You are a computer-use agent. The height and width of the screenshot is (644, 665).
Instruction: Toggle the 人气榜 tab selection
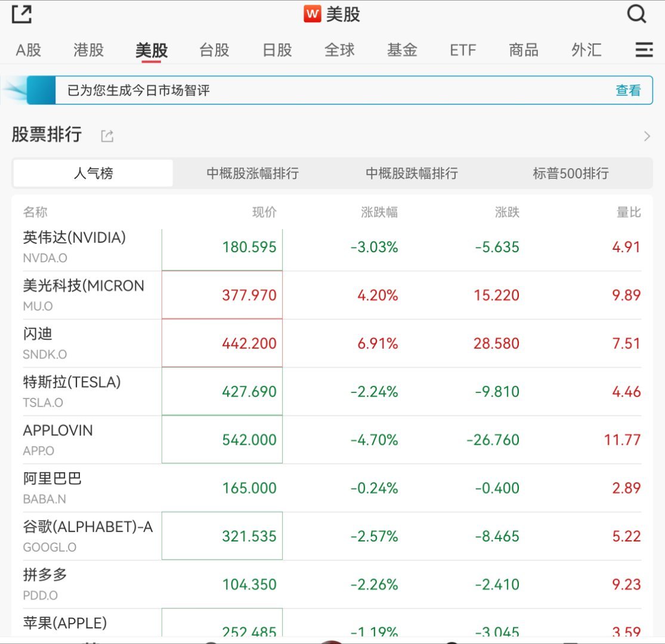pyautogui.click(x=92, y=173)
